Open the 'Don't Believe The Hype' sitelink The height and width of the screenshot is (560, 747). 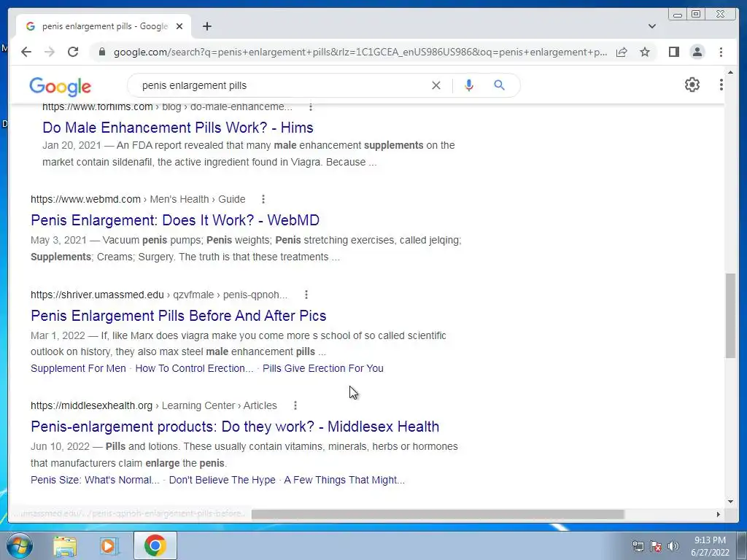pyautogui.click(x=222, y=480)
